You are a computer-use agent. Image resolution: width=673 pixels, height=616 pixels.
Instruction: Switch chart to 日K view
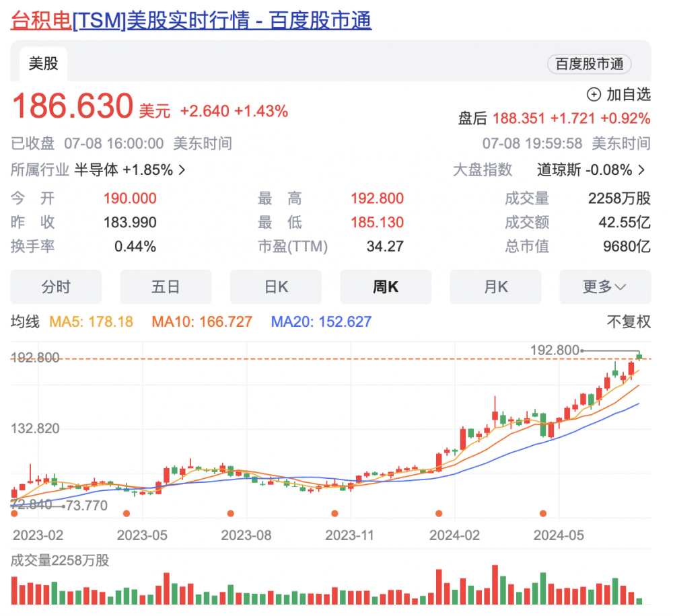pyautogui.click(x=275, y=286)
